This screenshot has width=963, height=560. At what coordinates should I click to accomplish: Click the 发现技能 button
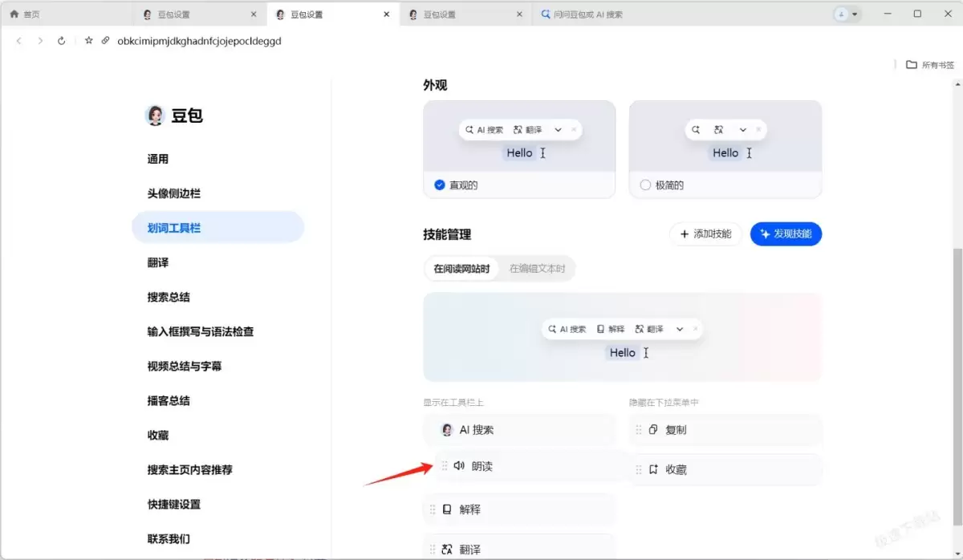(x=786, y=234)
